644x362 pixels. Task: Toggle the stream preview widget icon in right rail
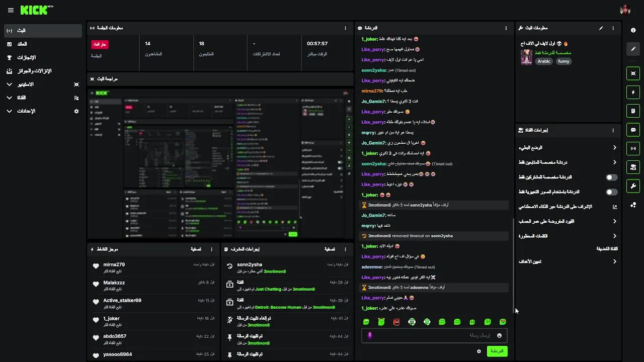[x=633, y=73]
